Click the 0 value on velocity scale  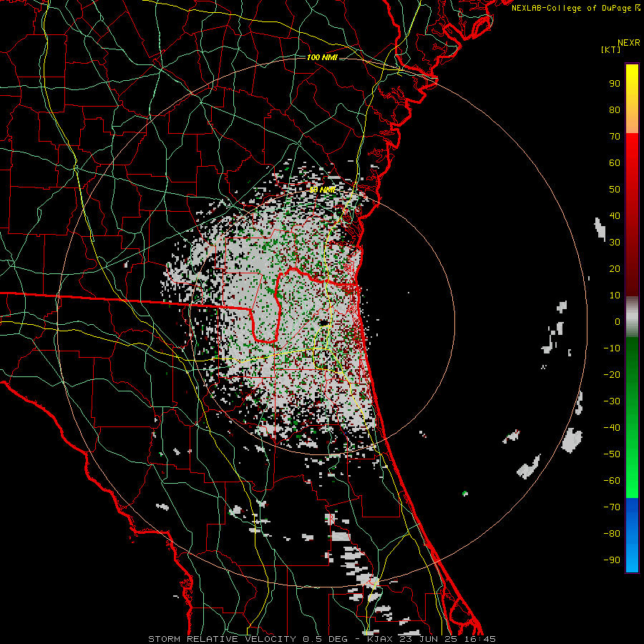point(618,322)
